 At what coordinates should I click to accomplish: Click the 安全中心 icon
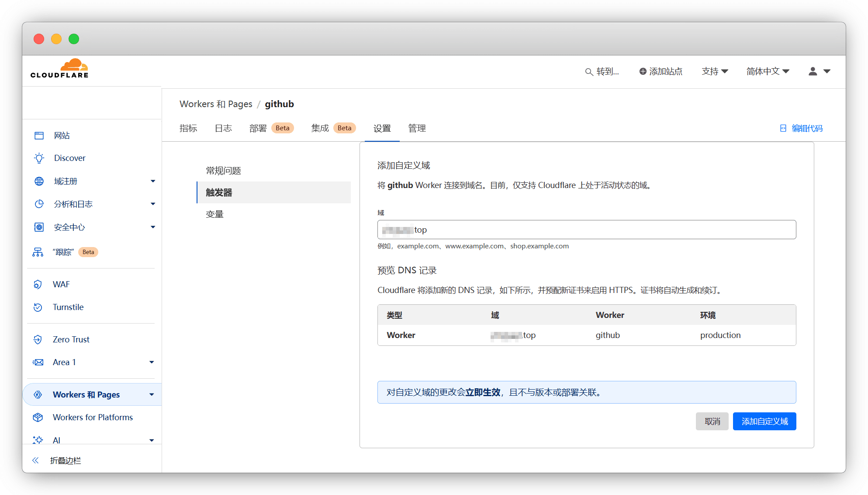click(x=39, y=227)
